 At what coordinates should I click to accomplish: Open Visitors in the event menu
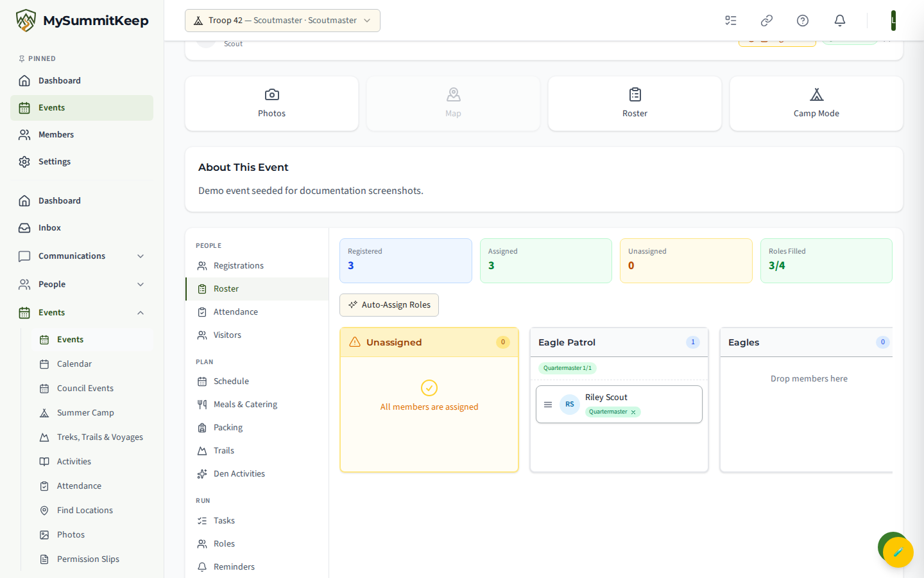click(x=257, y=335)
